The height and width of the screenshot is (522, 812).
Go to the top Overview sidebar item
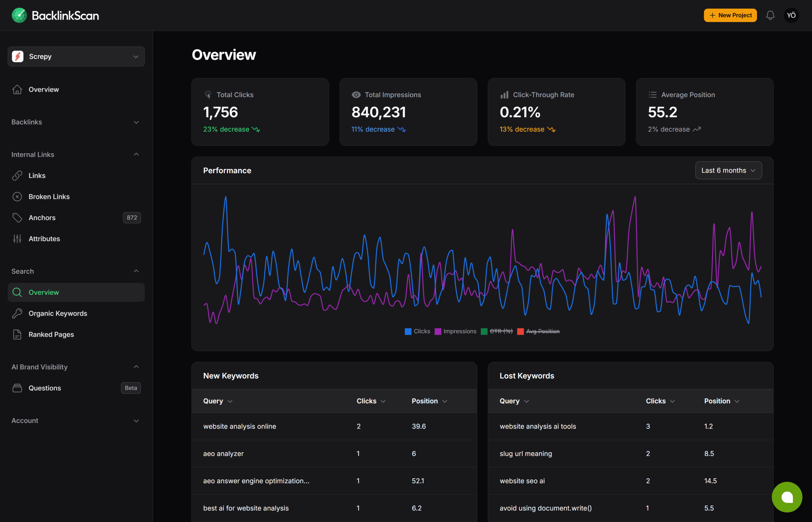[x=76, y=89]
